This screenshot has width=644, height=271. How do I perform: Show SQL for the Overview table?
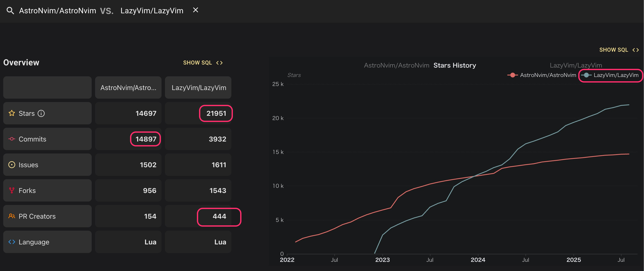203,63
